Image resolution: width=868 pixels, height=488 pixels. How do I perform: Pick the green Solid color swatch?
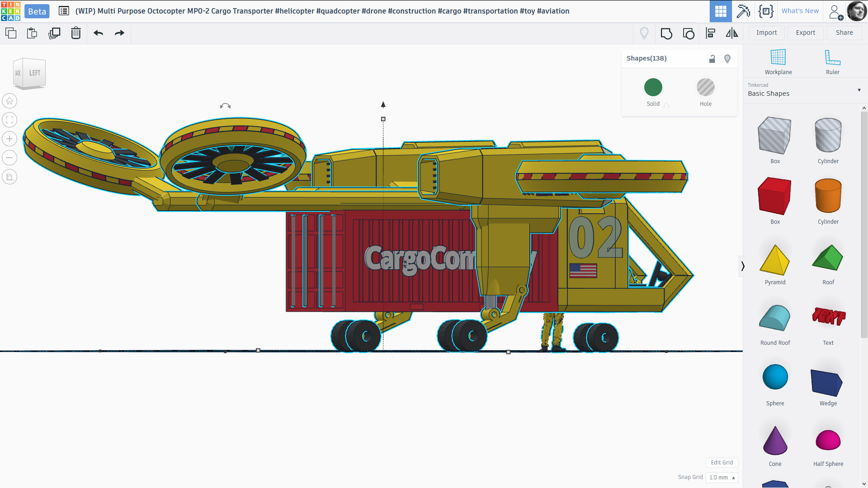click(x=653, y=88)
